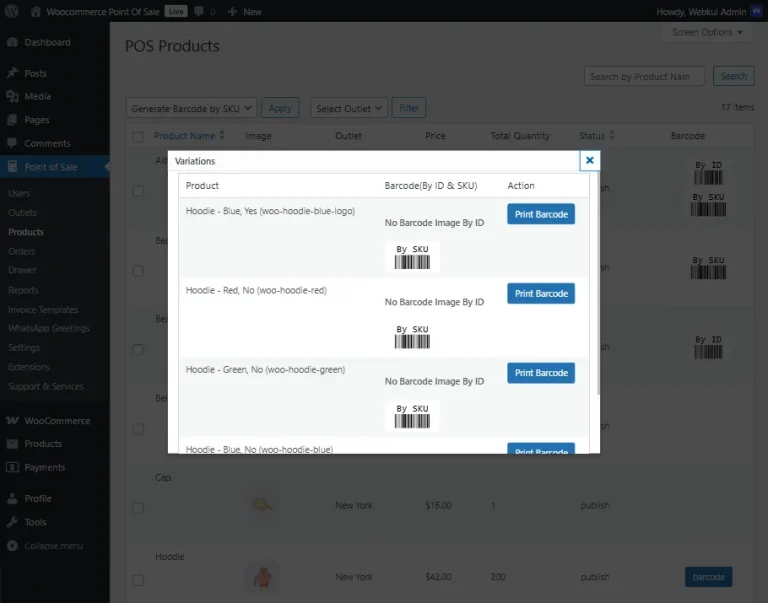
Task: Open Payments via its dollar icon
Action: (x=12, y=467)
